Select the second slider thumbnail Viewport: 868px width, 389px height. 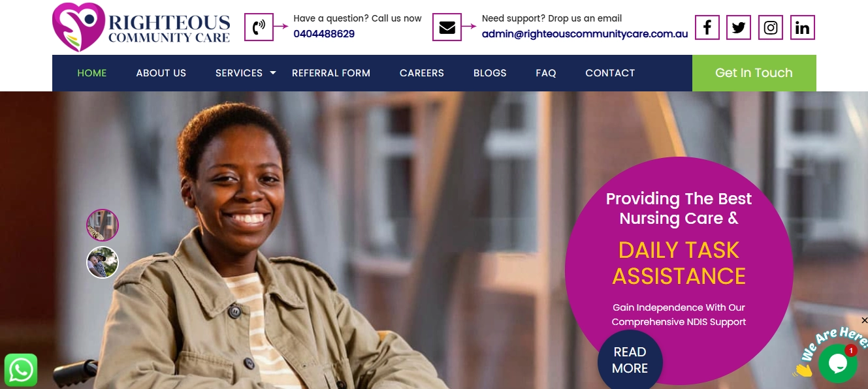(x=103, y=262)
